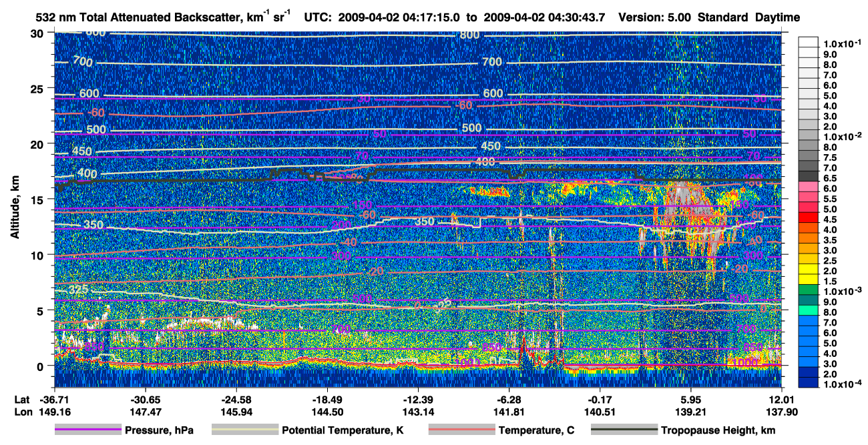The height and width of the screenshot is (445, 868).
Task: Click the latitude value '-30.65'
Action: (145, 399)
